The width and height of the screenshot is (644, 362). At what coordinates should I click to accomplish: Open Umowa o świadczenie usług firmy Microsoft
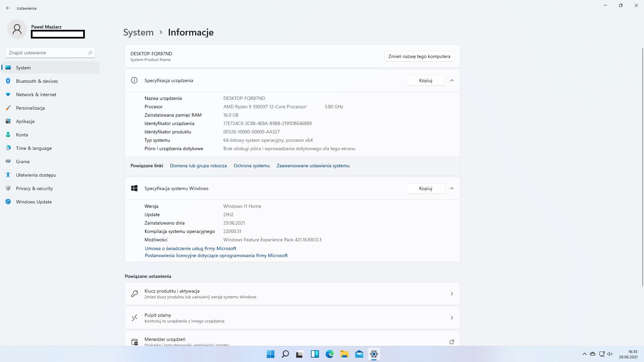191,248
